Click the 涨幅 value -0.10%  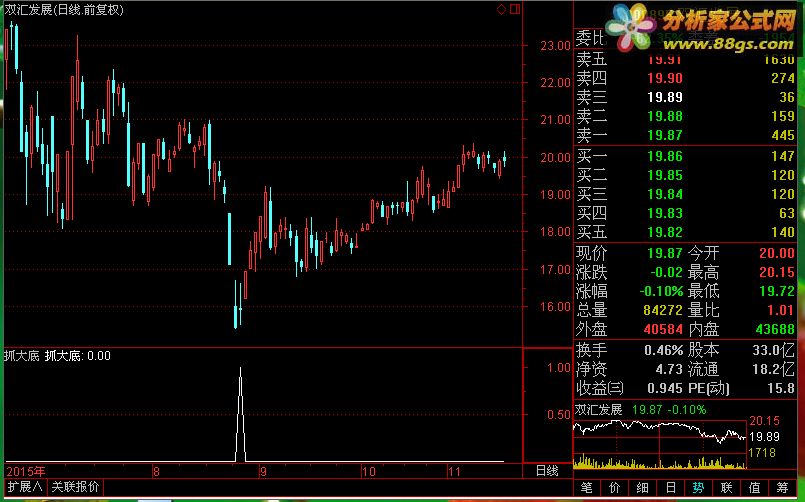click(x=661, y=291)
